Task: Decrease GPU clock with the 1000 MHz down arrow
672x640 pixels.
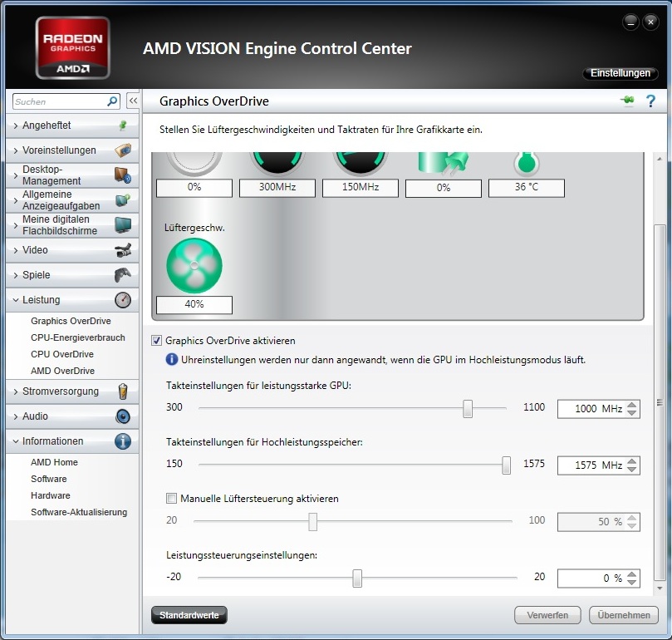Action: click(631, 412)
